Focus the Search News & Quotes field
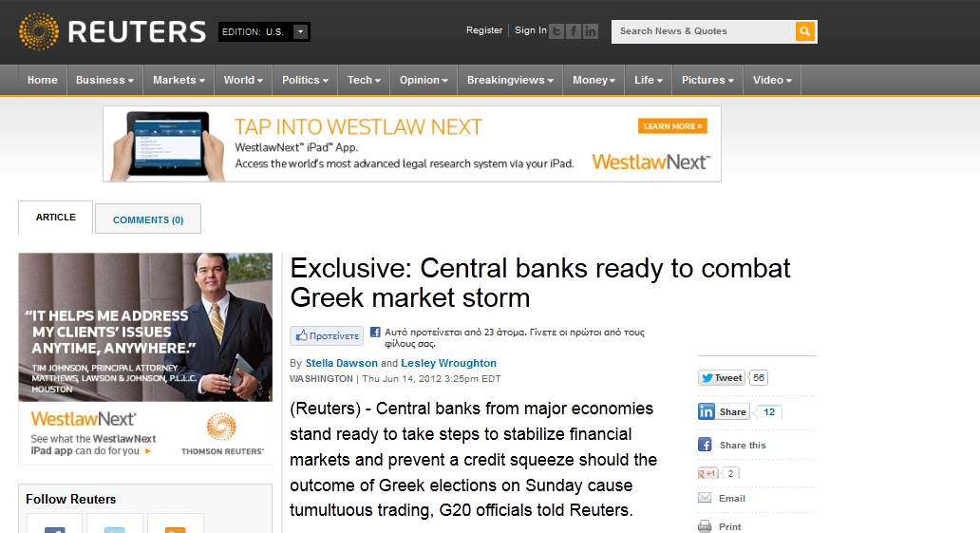980x533 pixels. click(703, 31)
